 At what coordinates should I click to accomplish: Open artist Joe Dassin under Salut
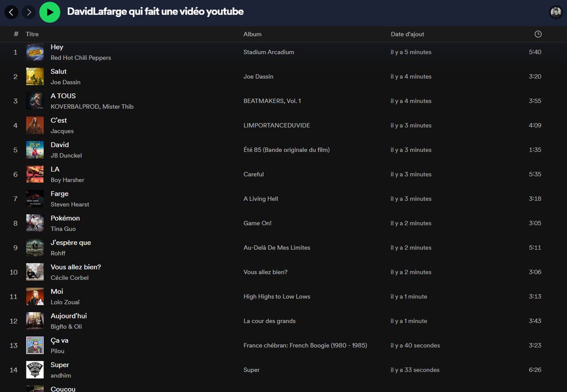pos(66,82)
